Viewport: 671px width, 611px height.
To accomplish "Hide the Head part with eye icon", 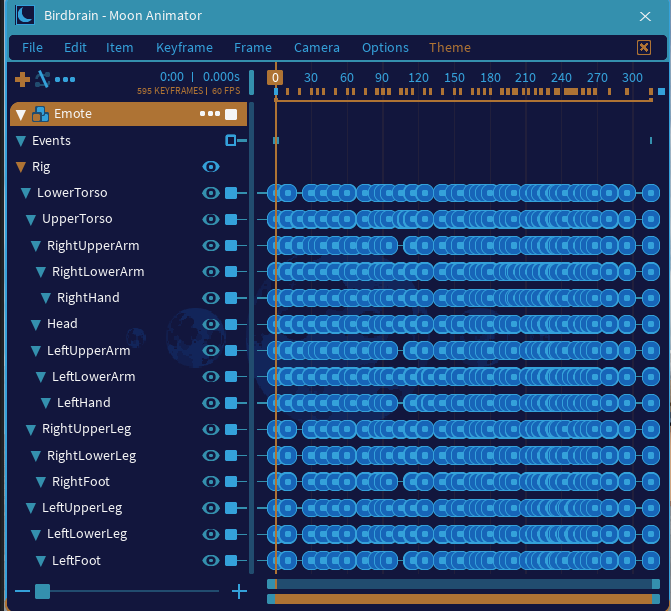I will pos(211,324).
